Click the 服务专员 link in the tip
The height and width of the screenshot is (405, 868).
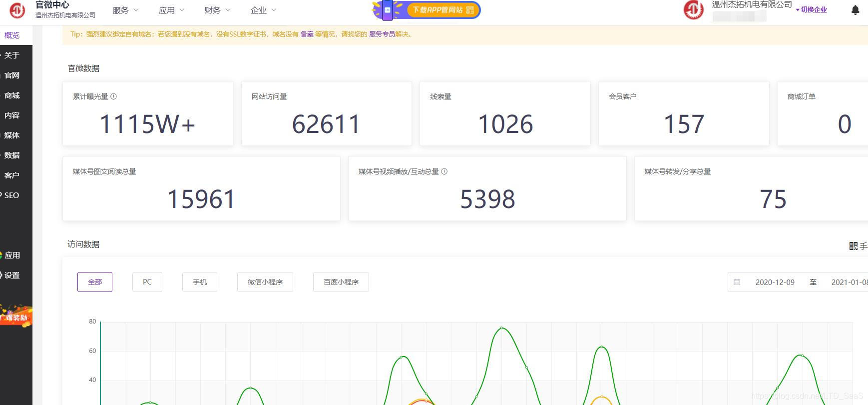382,34
